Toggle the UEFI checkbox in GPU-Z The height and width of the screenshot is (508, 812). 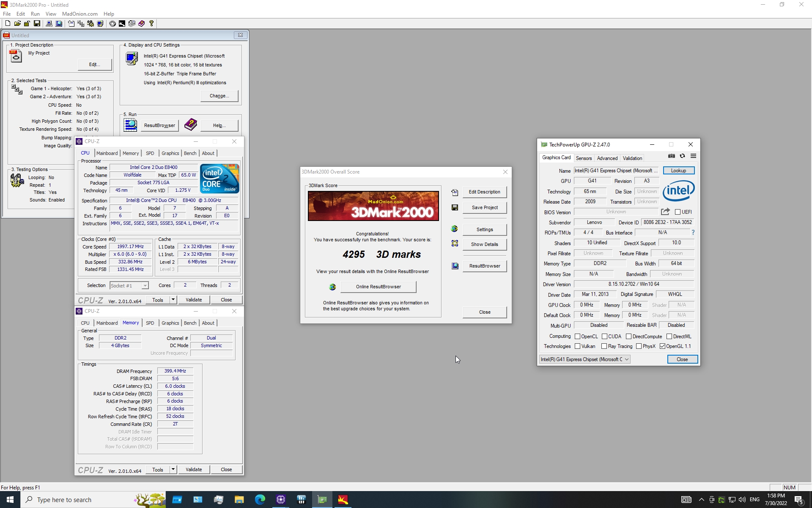(678, 212)
